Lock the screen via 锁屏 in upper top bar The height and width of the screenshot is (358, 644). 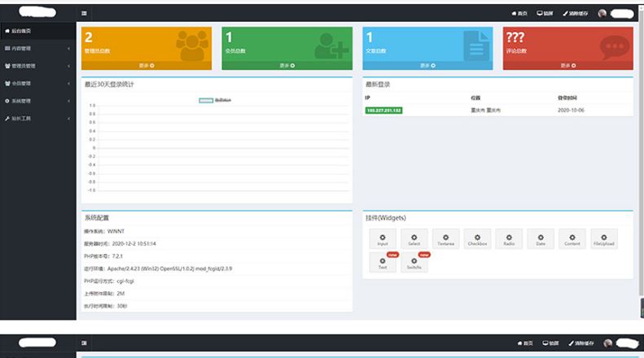point(545,14)
